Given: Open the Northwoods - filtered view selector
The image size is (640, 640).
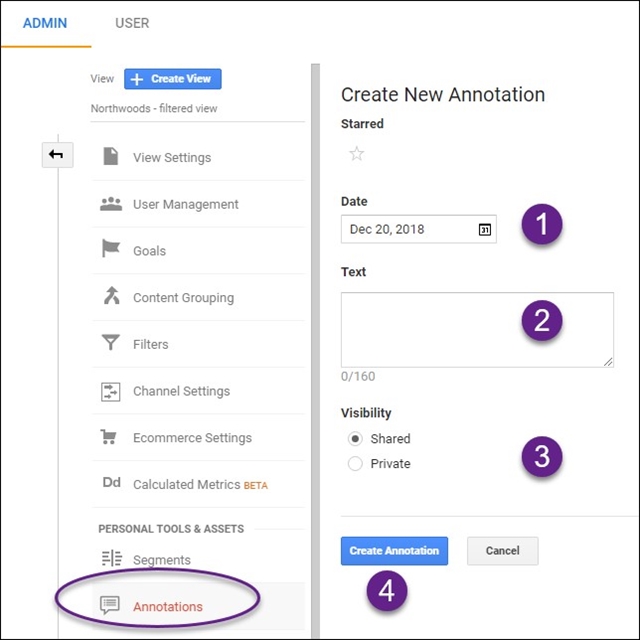Looking at the screenshot, I should [198, 109].
